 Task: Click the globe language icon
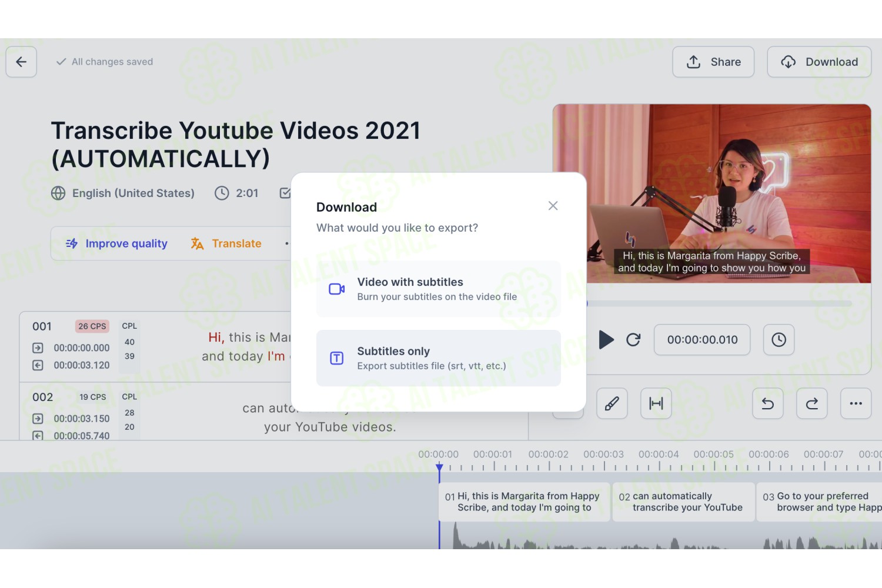click(x=58, y=193)
